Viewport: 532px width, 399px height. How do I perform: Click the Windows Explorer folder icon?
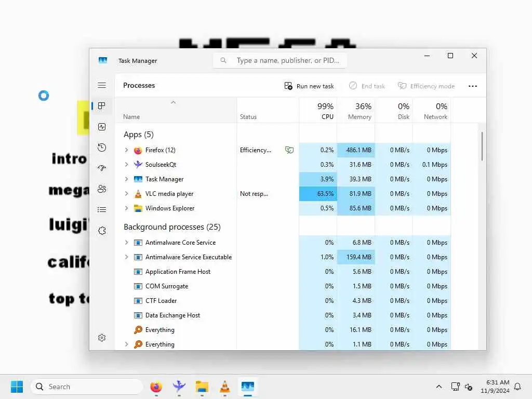pos(138,208)
